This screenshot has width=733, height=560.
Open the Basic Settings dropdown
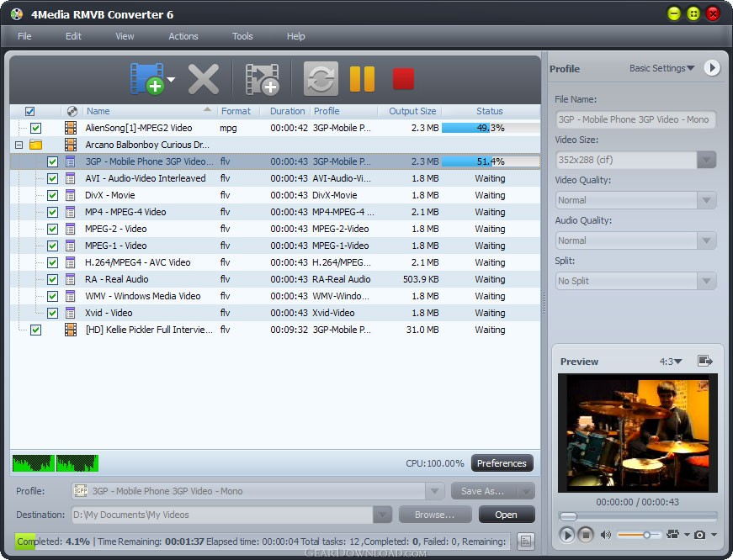(661, 68)
